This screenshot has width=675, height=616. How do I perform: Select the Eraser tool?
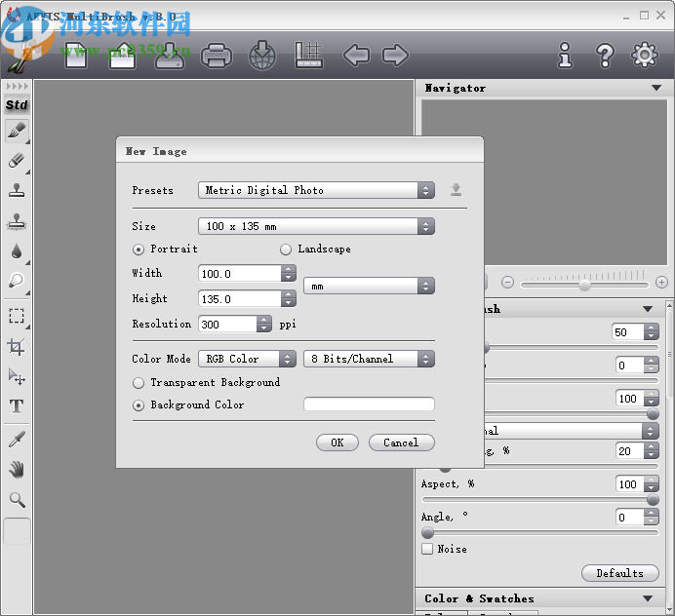click(17, 161)
